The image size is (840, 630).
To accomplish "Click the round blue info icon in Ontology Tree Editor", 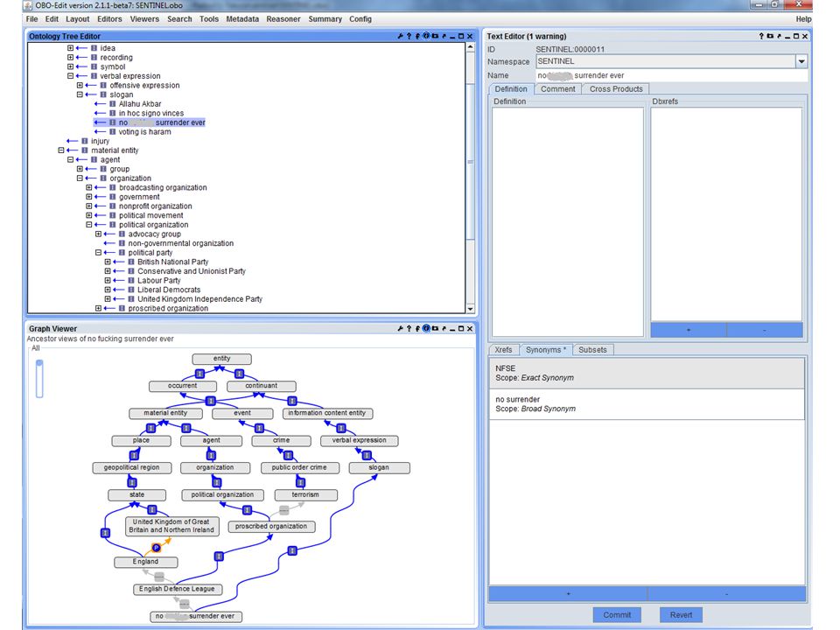I will coord(426,36).
